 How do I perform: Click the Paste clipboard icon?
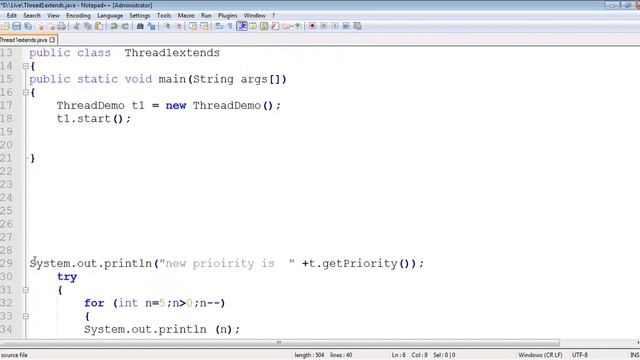click(99, 26)
